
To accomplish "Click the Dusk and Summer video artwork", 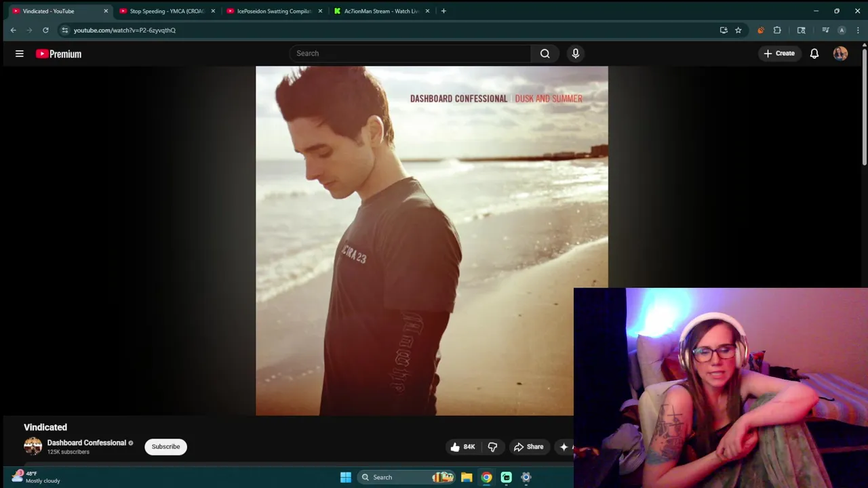I will (x=432, y=241).
